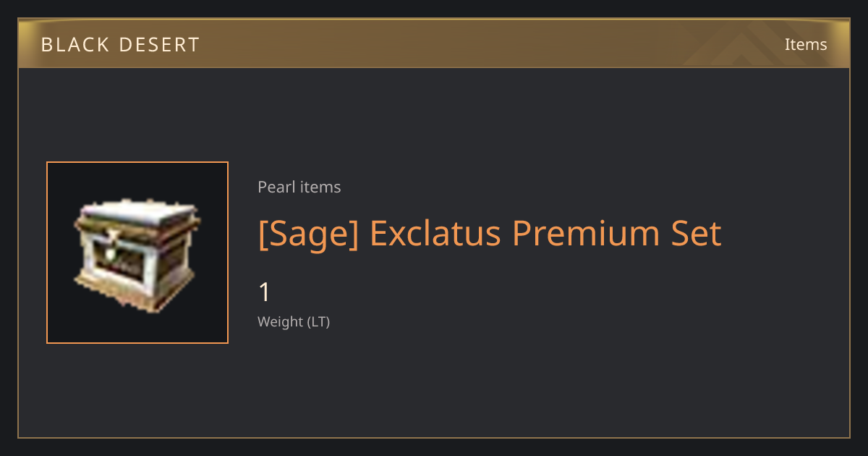Click the Weight (LT) label
The height and width of the screenshot is (456, 868).
(294, 321)
